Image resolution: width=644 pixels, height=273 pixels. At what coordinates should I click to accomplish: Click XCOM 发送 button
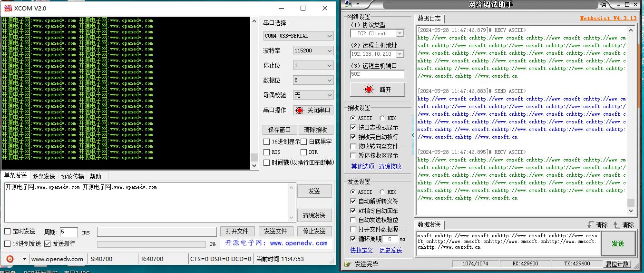314,191
